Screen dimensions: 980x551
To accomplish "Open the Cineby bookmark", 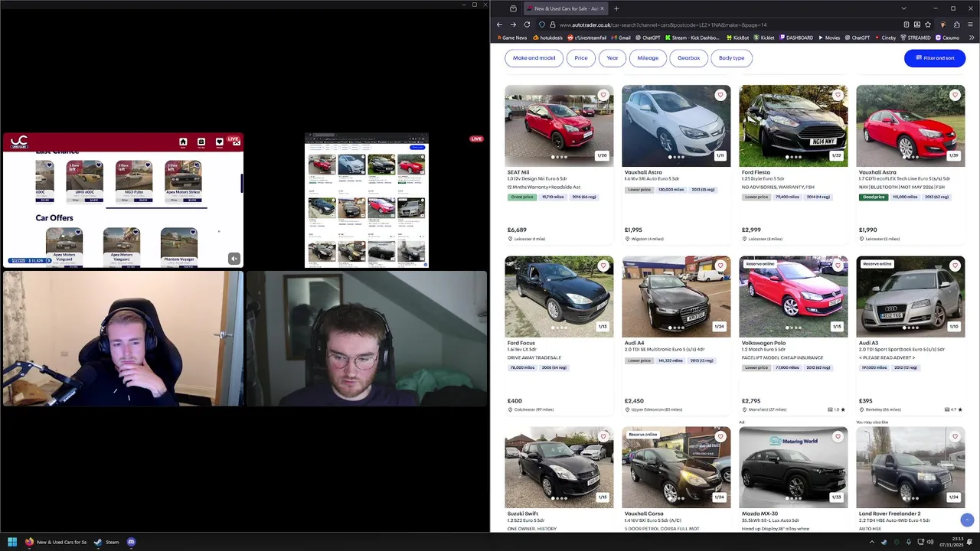I will pyautogui.click(x=884, y=37).
